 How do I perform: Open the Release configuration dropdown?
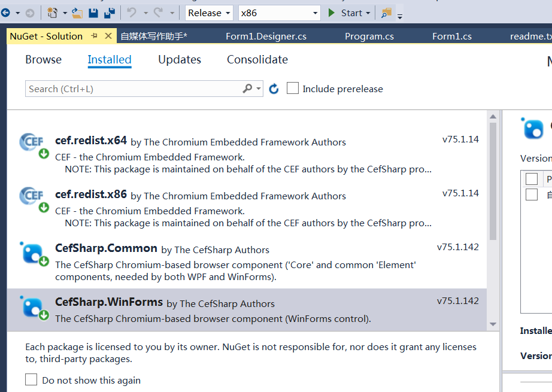tap(209, 13)
